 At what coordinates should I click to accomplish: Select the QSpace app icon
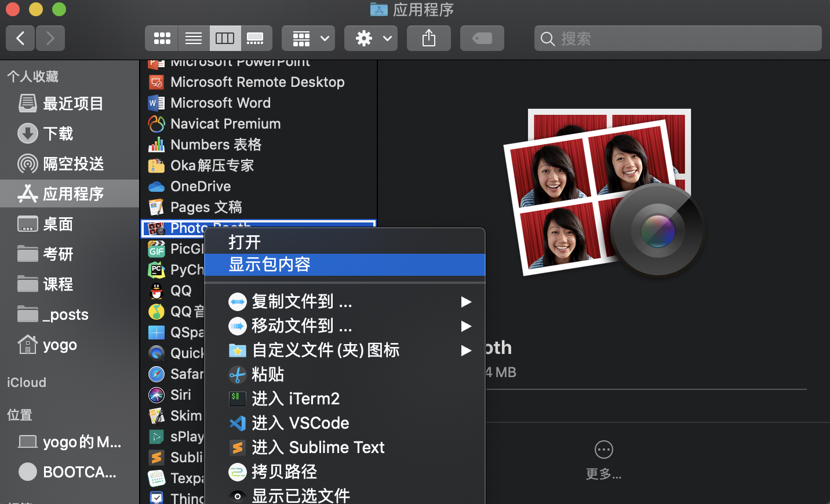156,333
